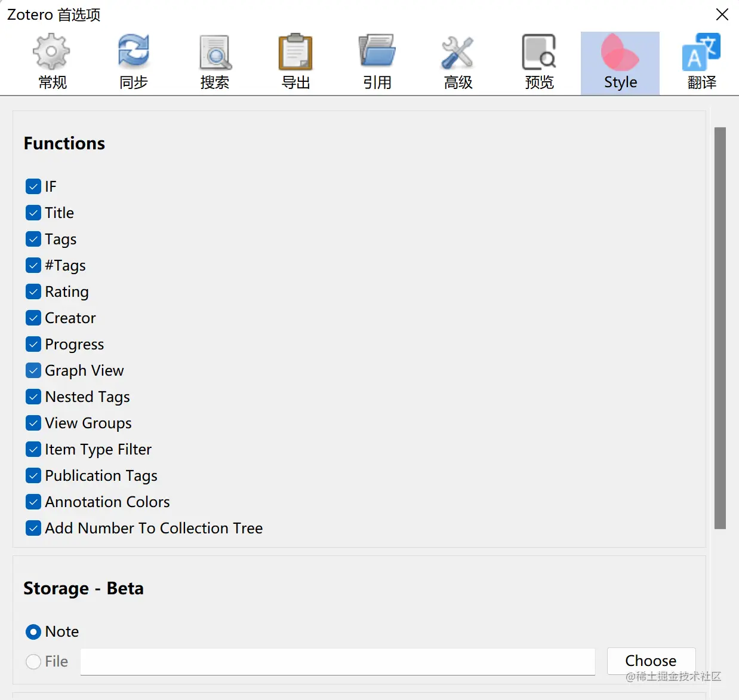Uncheck the IF function checkbox
The image size is (739, 700).
33,186
